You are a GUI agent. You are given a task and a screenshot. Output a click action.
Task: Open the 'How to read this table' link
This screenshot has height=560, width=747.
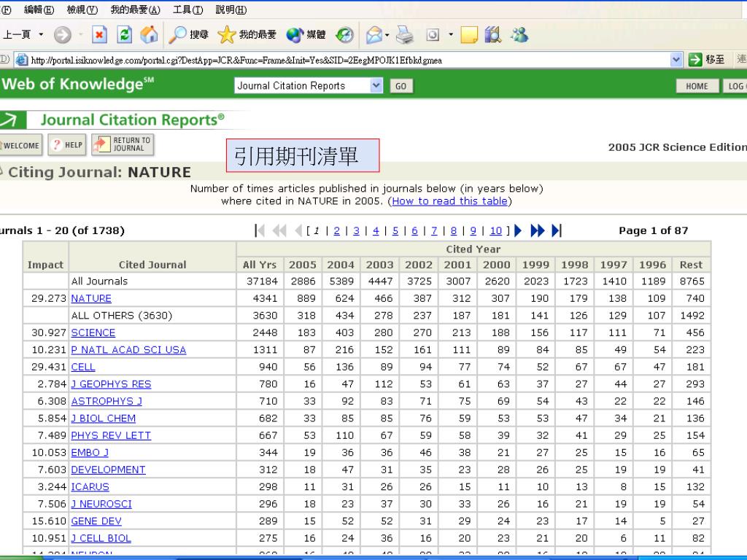pos(449,201)
